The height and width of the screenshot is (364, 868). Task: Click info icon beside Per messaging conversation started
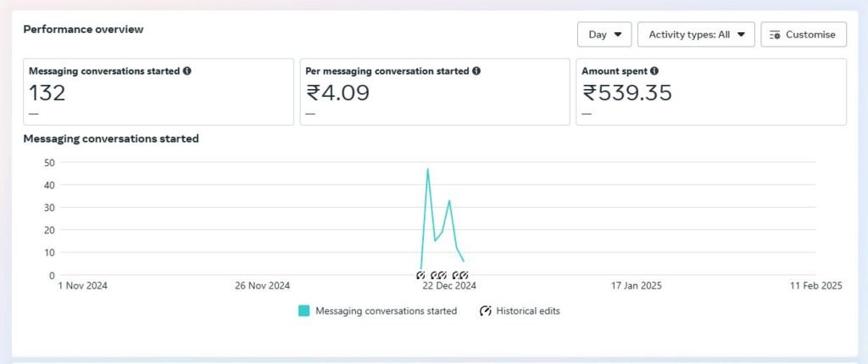476,71
